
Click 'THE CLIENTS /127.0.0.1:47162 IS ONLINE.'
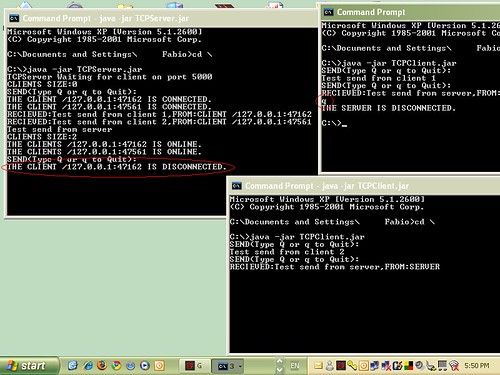pos(104,144)
